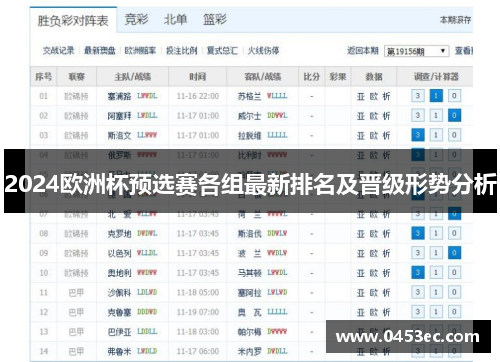Toggle the 3 pick for the 奥地利 row
The height and width of the screenshot is (362, 500).
[418, 273]
